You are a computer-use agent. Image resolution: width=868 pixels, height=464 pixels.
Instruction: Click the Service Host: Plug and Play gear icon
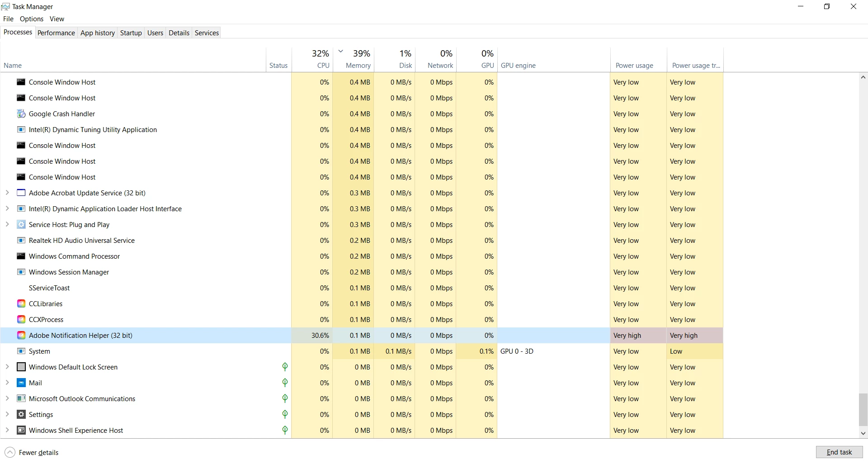tap(21, 224)
